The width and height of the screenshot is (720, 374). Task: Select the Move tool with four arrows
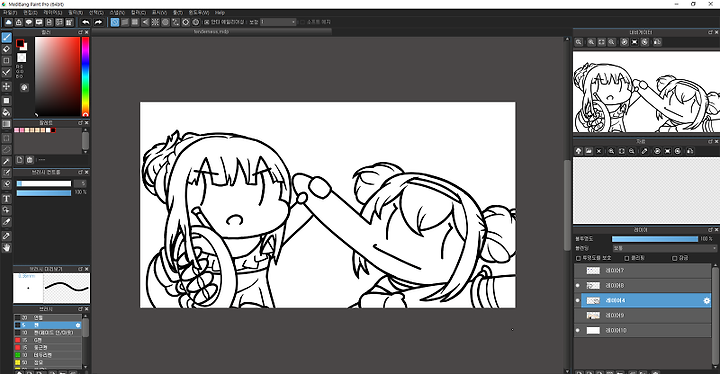[x=6, y=86]
